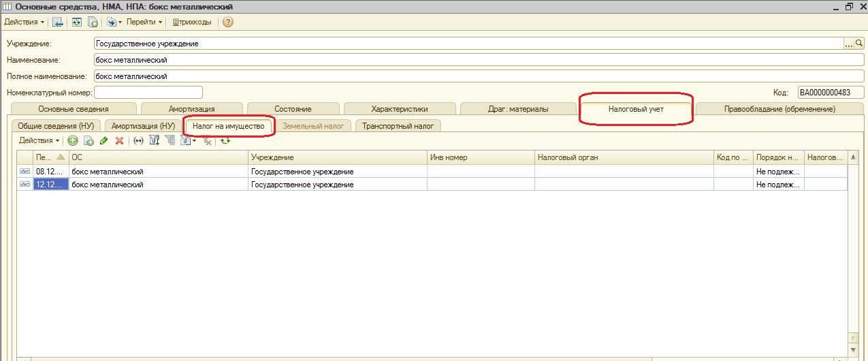Click the Номенклатурный номер input field
868x361 pixels.
tap(148, 92)
